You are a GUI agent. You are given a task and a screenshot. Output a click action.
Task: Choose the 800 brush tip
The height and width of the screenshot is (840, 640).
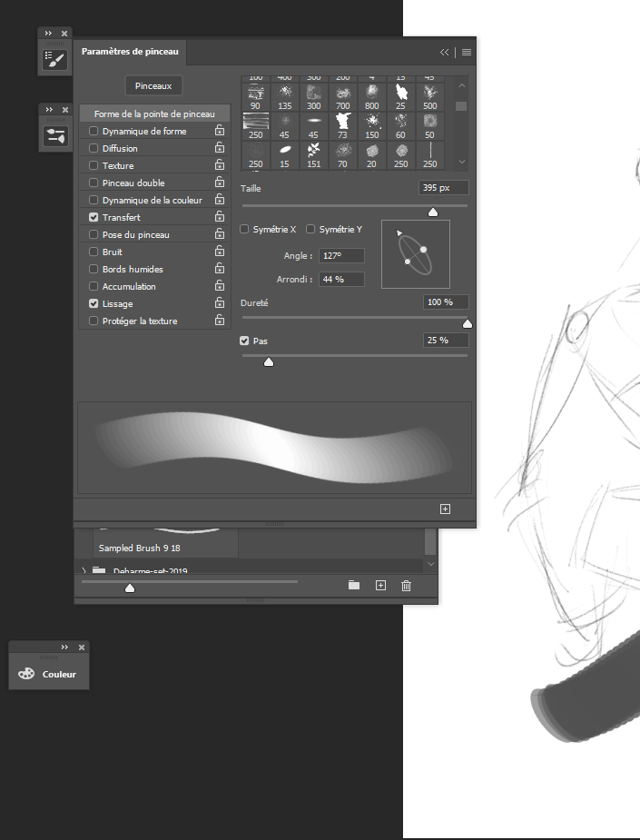pos(371,97)
